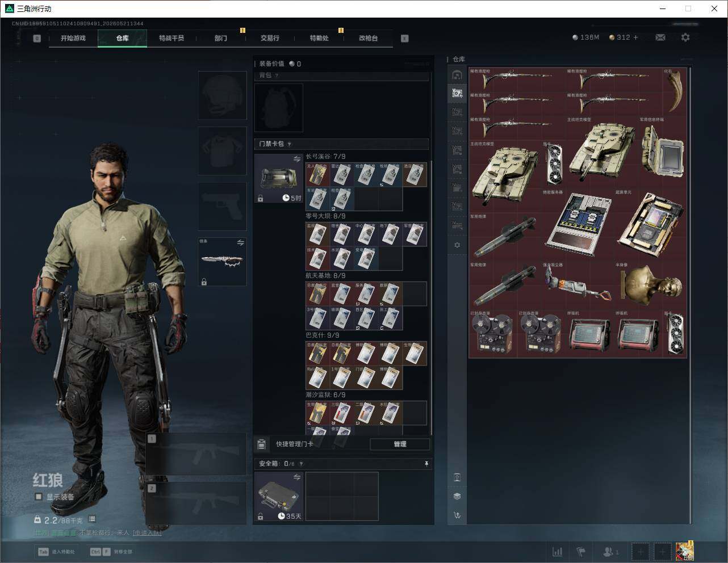Open the IV extension box just above the sidebar gear

pos(457,225)
